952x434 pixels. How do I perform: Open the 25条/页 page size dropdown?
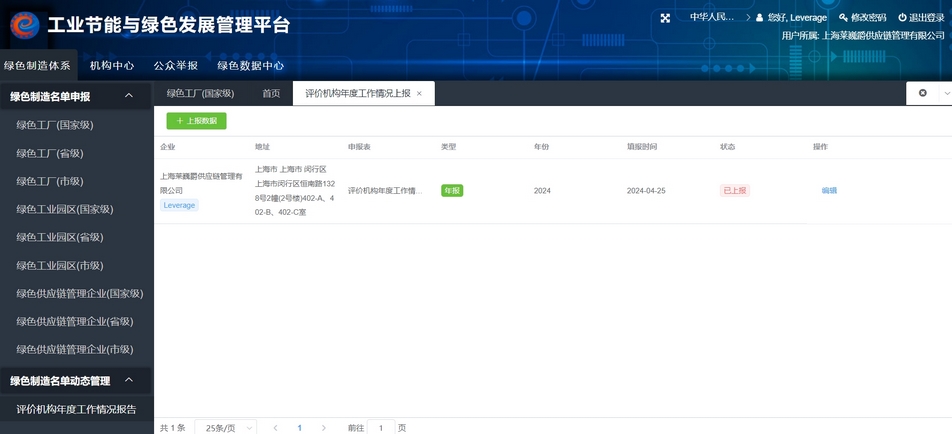[x=226, y=428]
